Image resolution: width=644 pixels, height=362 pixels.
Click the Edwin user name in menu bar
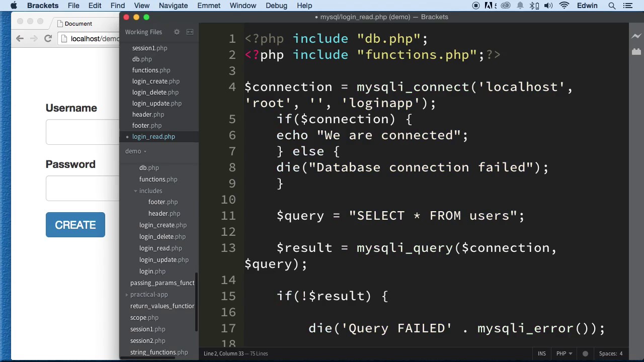point(587,6)
